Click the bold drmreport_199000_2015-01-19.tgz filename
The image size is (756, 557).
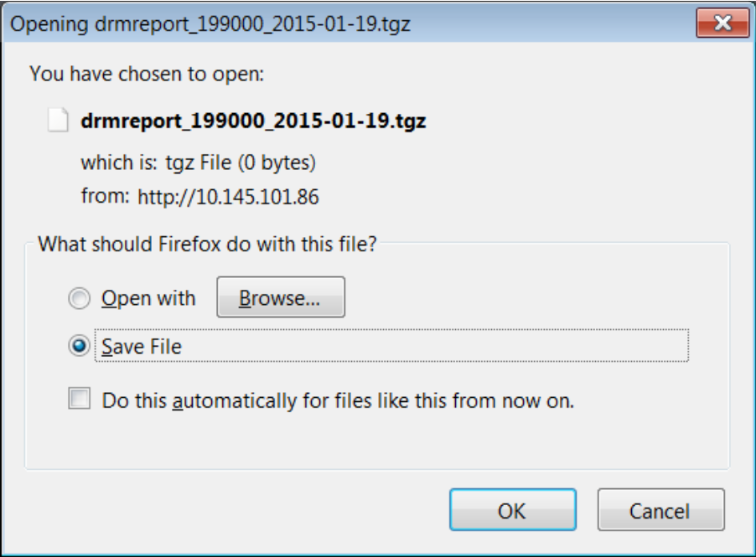tap(253, 121)
